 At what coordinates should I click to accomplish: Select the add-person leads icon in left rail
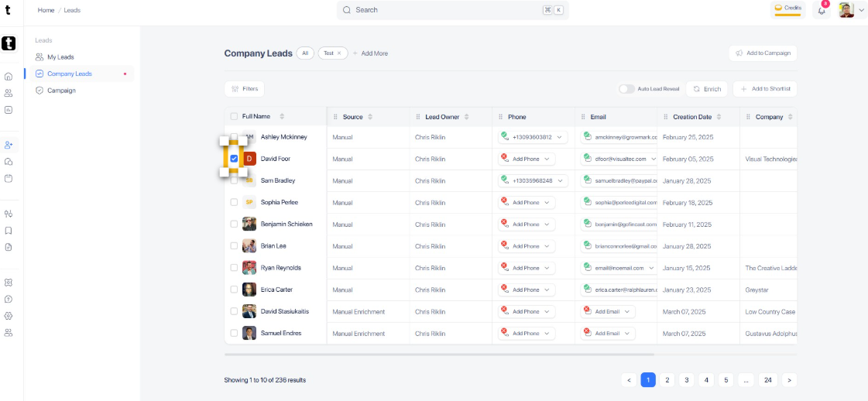(x=9, y=145)
